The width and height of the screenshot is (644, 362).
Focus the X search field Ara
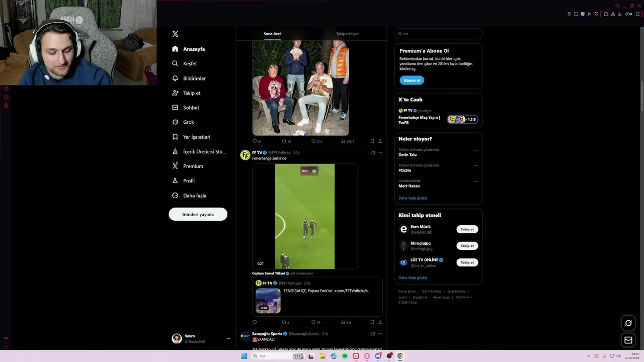point(438,34)
